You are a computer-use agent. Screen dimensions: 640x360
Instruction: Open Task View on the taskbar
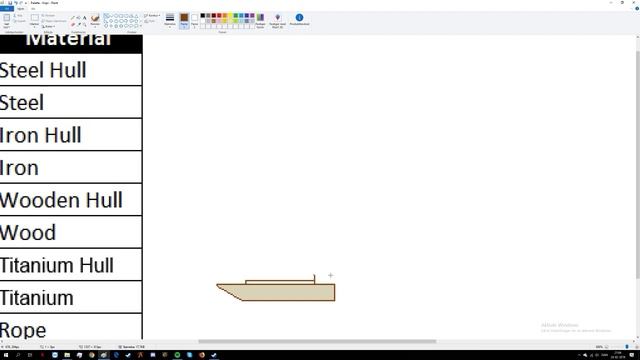click(30, 355)
